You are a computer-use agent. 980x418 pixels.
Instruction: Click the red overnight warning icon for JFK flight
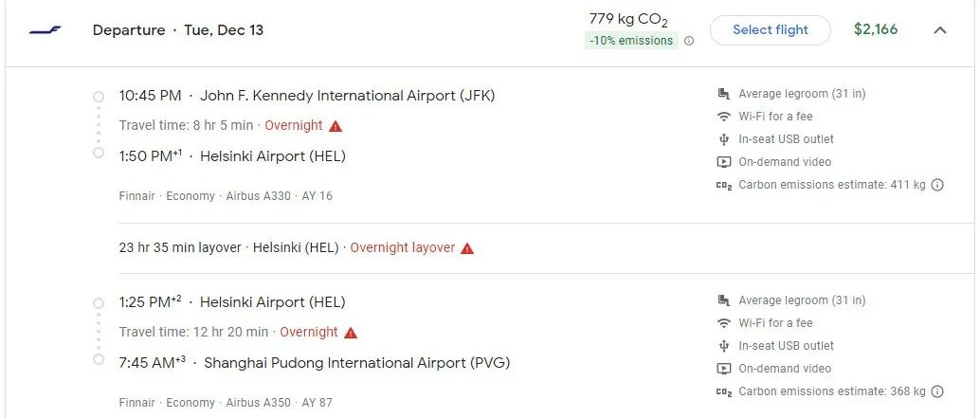tap(336, 125)
